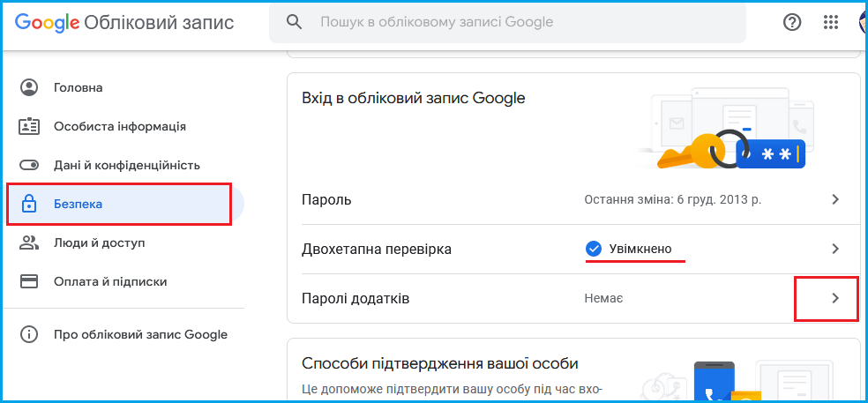Viewport: 868px width, 403px height.
Task: Click the Security lock icon
Action: (x=29, y=204)
